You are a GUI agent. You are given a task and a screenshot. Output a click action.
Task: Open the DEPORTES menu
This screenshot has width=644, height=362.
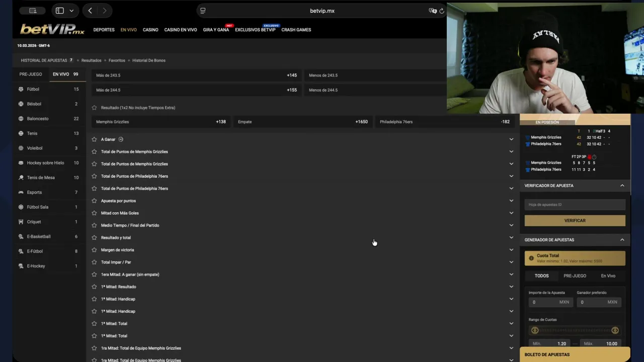(104, 30)
